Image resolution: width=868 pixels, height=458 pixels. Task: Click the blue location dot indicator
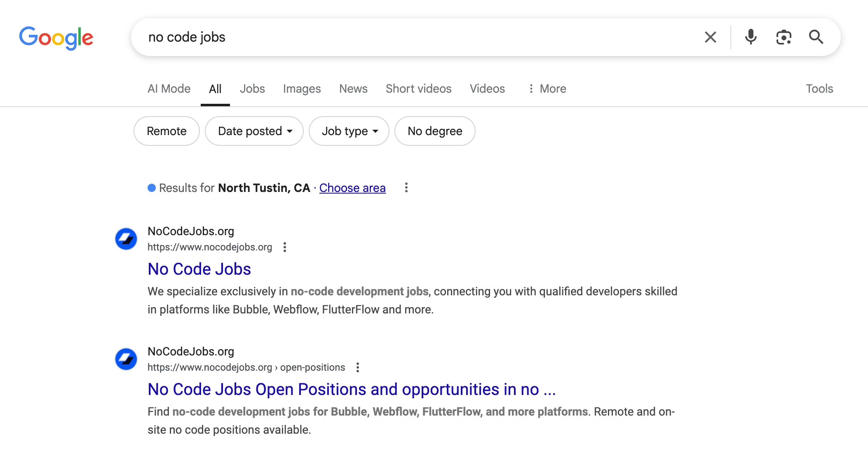152,188
